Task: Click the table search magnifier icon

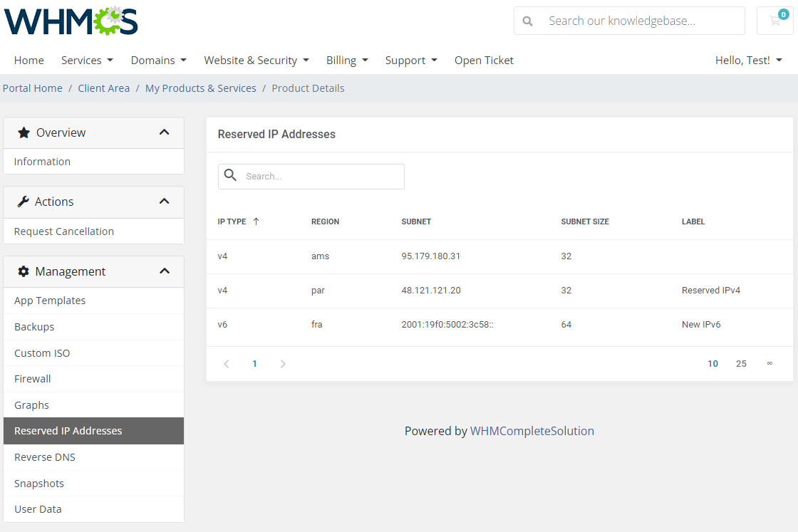Action: [231, 175]
